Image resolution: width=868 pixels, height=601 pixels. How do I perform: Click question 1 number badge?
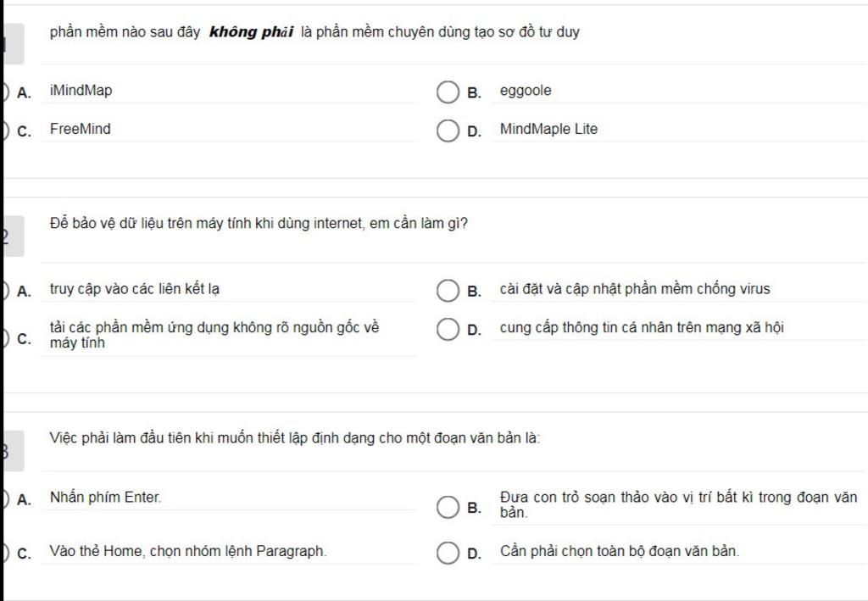coord(14,44)
